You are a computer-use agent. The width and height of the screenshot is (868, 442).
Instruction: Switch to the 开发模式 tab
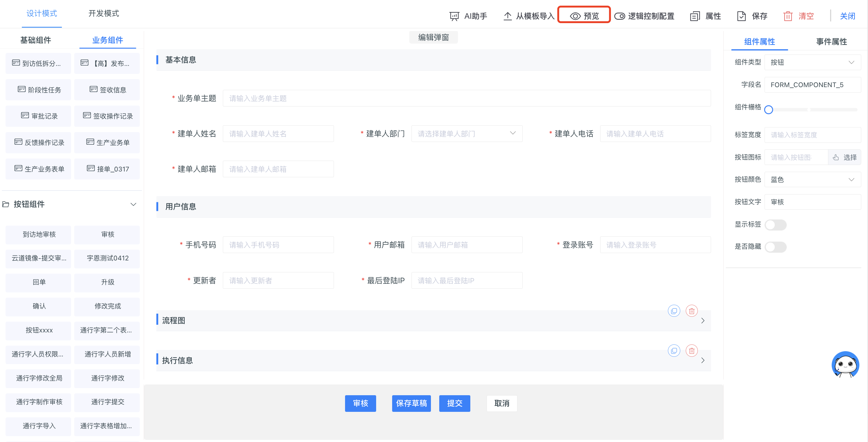pos(103,14)
